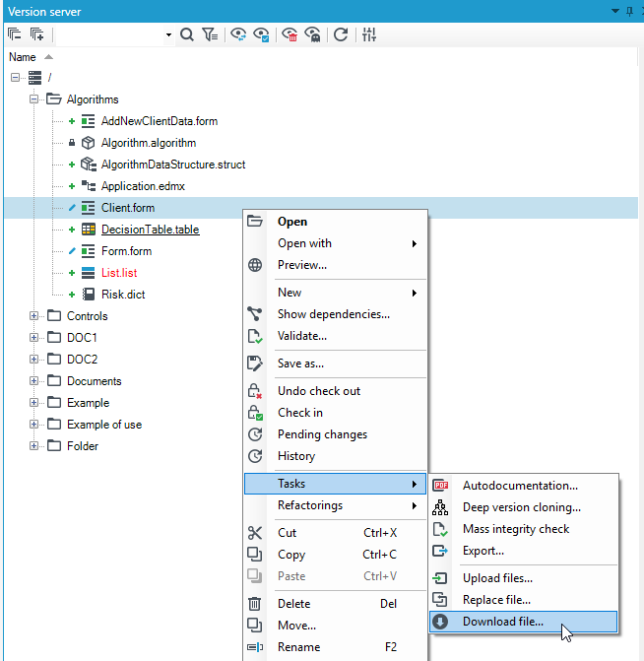Expand the DOC1 folder
644x661 pixels.
click(x=33, y=337)
